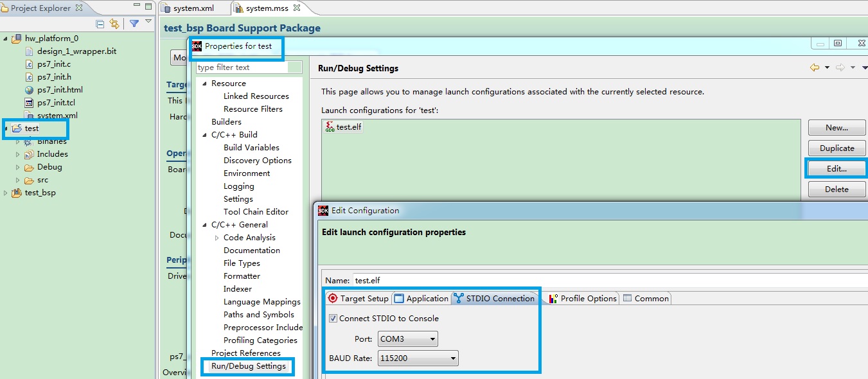This screenshot has height=379, width=868.
Task: Collapse the C/C++ Build tree section
Action: [x=205, y=135]
